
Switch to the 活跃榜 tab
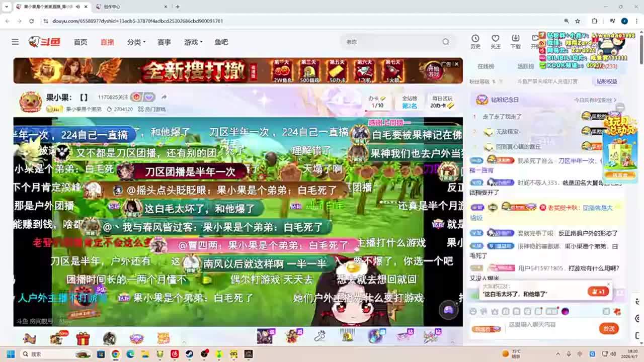[526, 66]
